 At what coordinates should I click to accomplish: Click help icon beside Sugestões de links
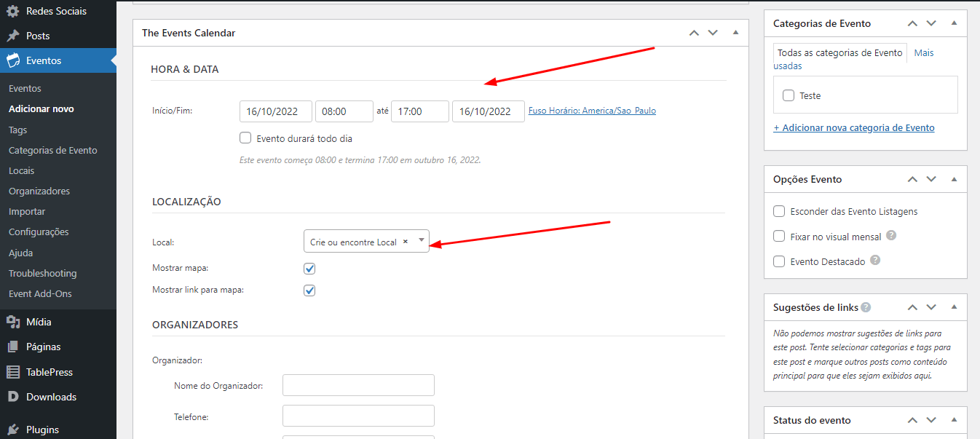[866, 307]
